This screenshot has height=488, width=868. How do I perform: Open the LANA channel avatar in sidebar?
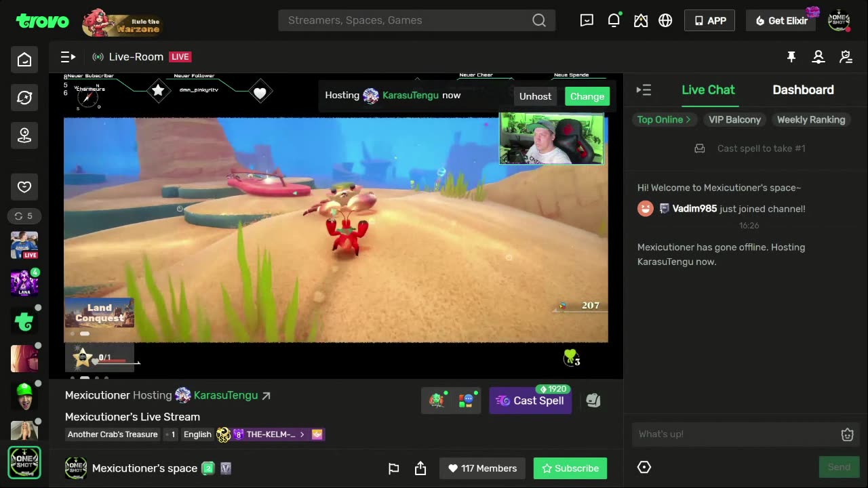point(24,283)
